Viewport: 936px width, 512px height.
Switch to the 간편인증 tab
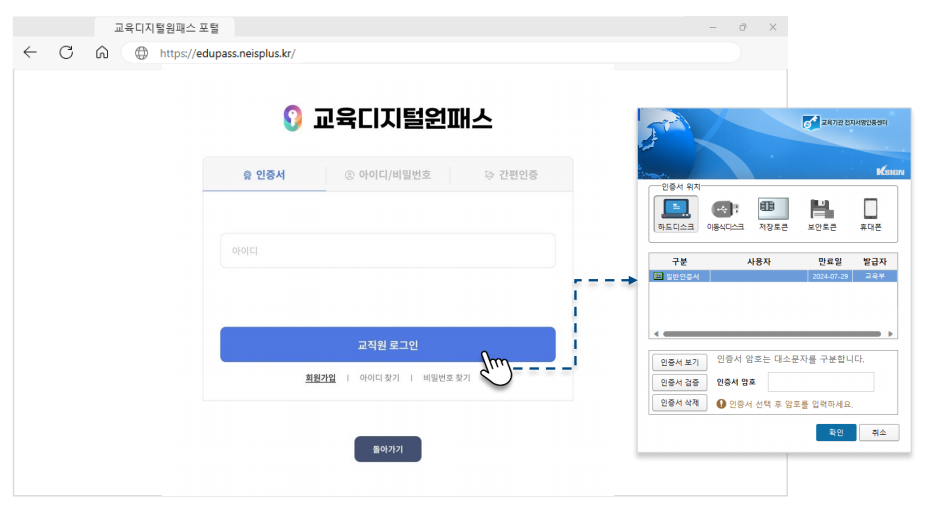pos(511,174)
